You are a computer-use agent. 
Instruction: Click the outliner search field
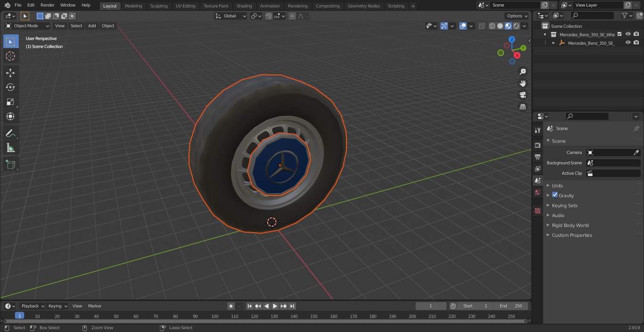592,16
